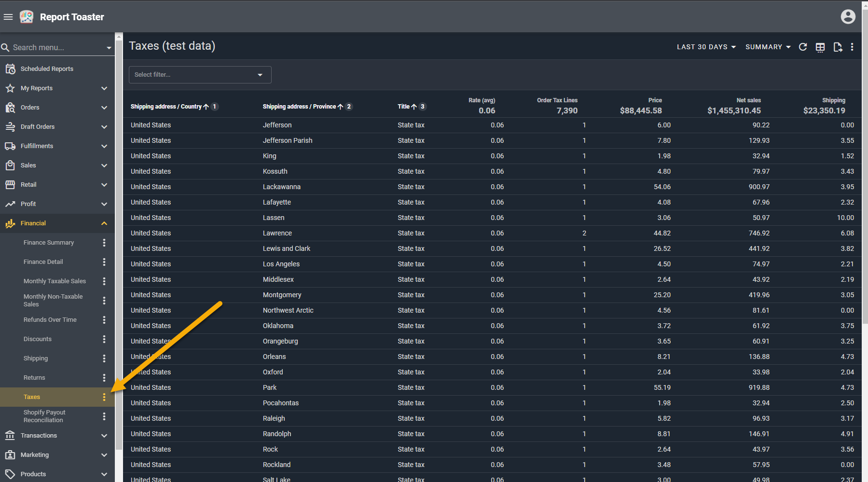
Task: Open the hamburger navigation menu
Action: [x=8, y=17]
